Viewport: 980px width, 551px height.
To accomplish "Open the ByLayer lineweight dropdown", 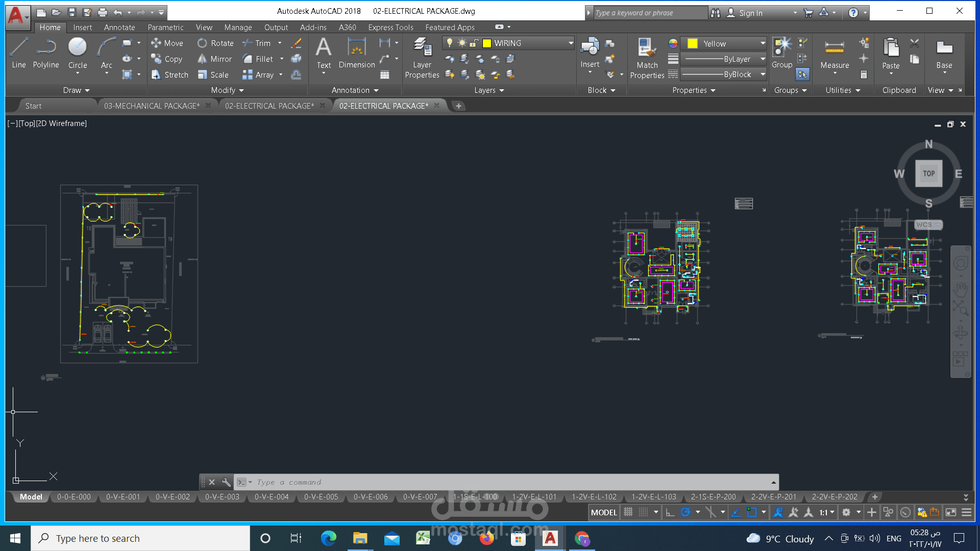I will tap(763, 59).
